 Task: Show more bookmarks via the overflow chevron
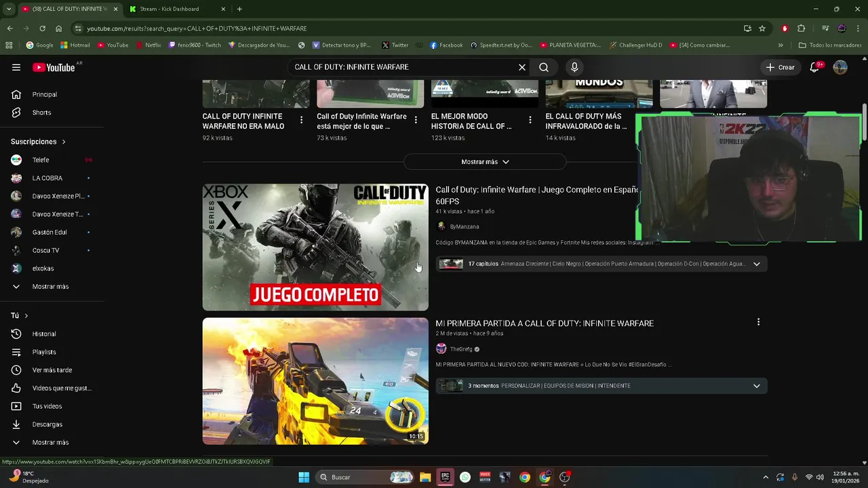[781, 45]
